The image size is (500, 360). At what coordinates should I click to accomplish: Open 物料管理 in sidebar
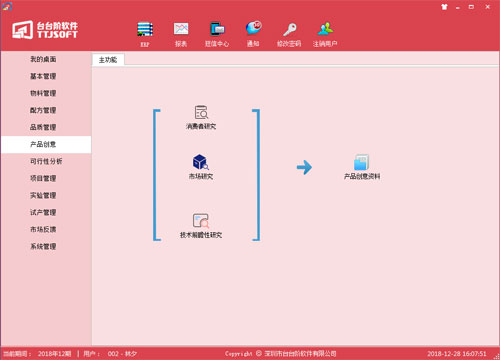pyautogui.click(x=43, y=93)
